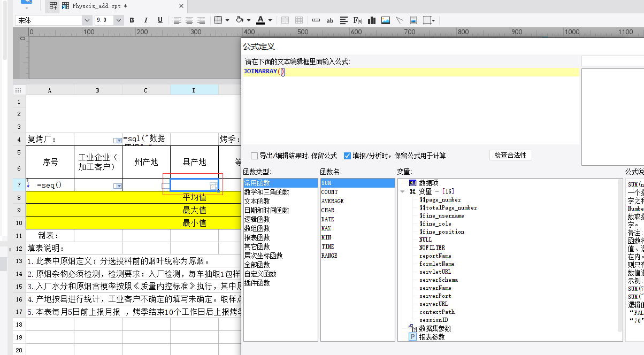Select the AVERAGE function name
The image size is (644, 355).
click(x=332, y=201)
